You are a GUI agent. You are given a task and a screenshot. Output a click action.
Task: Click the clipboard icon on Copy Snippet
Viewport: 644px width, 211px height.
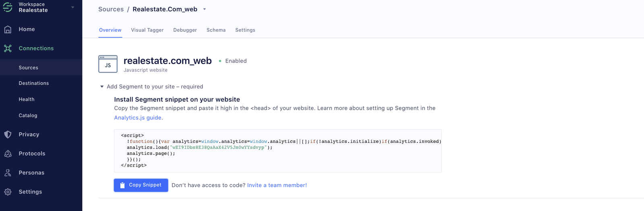click(x=122, y=185)
